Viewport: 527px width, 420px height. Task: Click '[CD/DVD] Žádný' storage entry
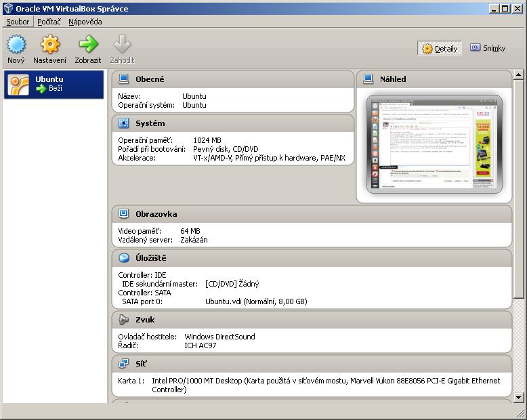232,284
